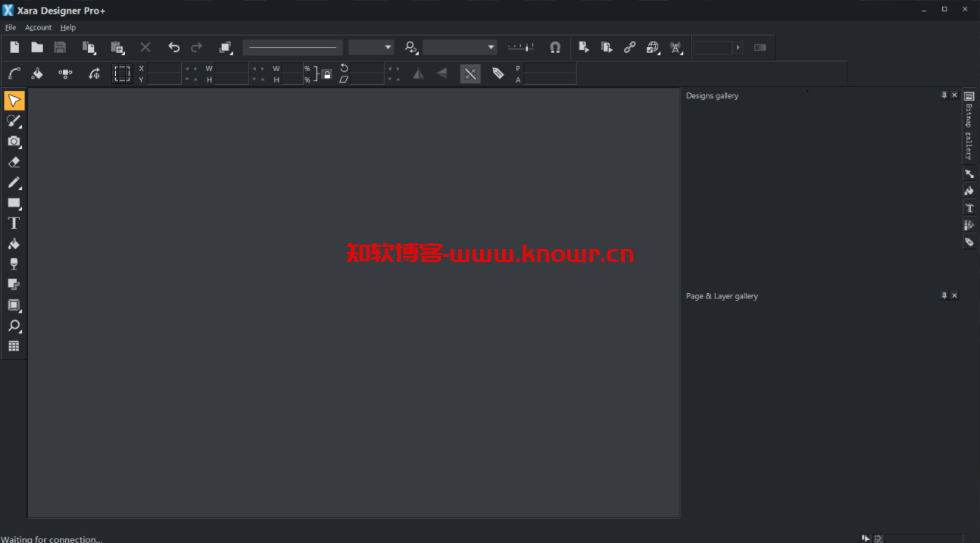Click the previous zoom magnifier icon
The width and height of the screenshot is (980, 543).
(x=411, y=47)
